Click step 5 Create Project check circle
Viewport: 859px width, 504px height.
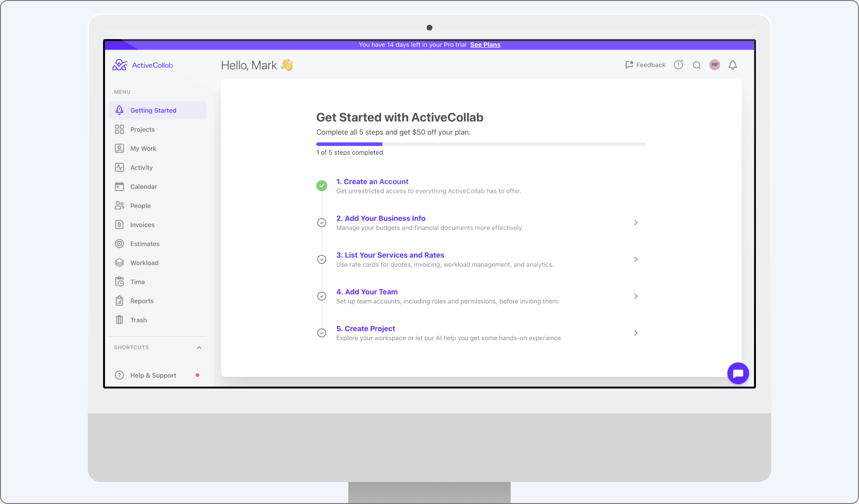[x=322, y=333]
